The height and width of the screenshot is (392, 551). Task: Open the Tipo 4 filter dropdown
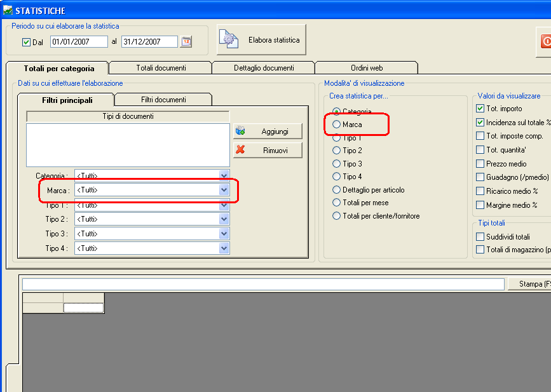pos(224,248)
